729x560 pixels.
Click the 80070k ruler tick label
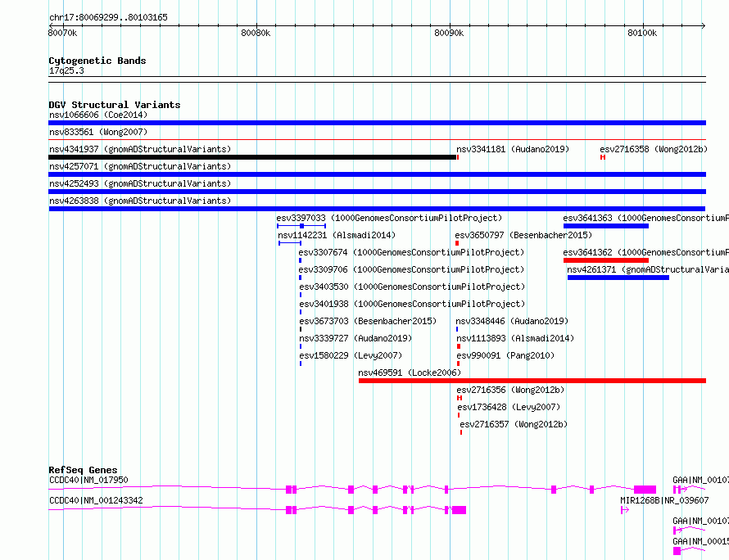coord(63,33)
